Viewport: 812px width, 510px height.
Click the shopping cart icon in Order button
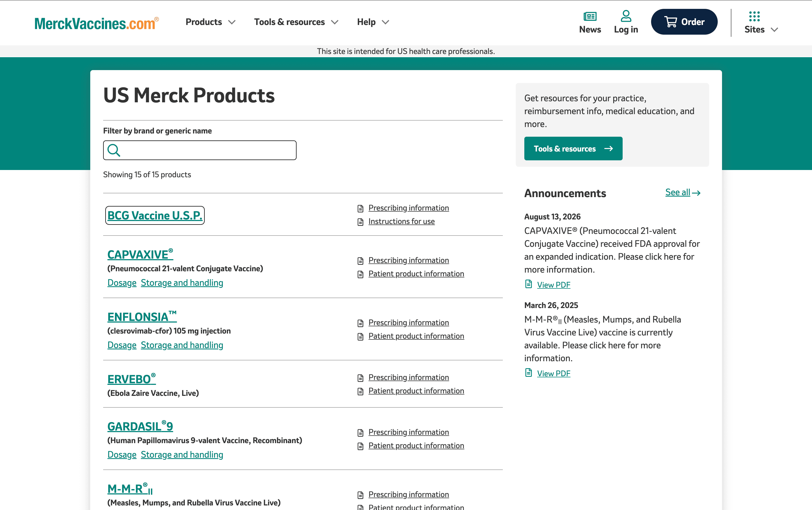coord(671,22)
